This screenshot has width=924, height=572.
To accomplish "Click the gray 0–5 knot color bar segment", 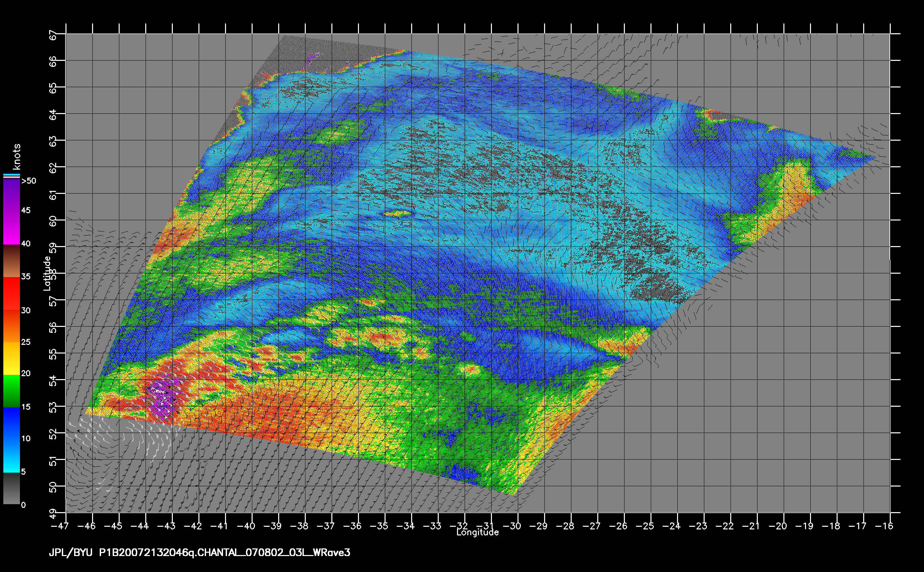I will point(11,489).
